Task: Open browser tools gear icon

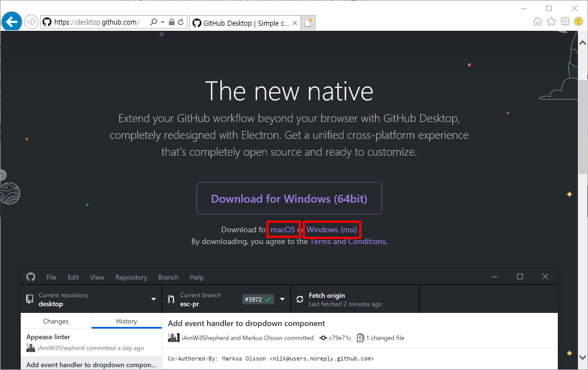Action: [x=565, y=21]
